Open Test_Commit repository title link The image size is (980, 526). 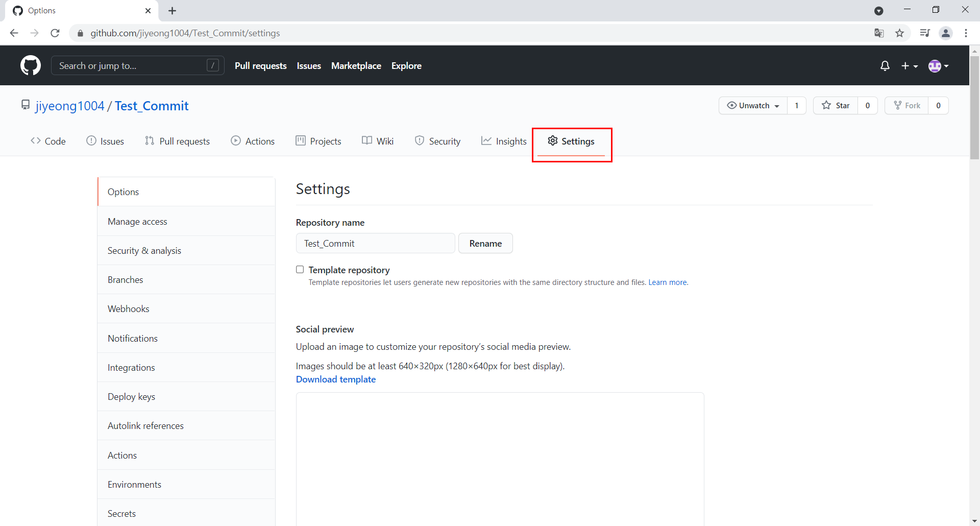pos(152,106)
